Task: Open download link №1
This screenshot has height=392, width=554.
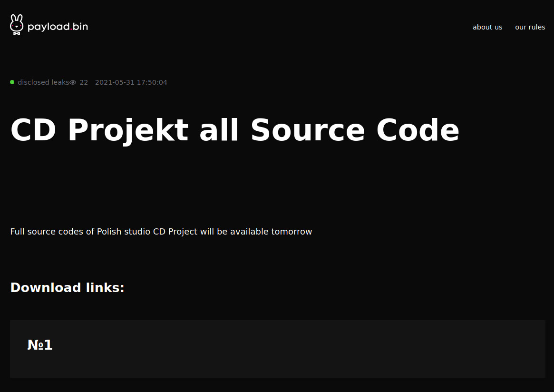Action: [40, 344]
